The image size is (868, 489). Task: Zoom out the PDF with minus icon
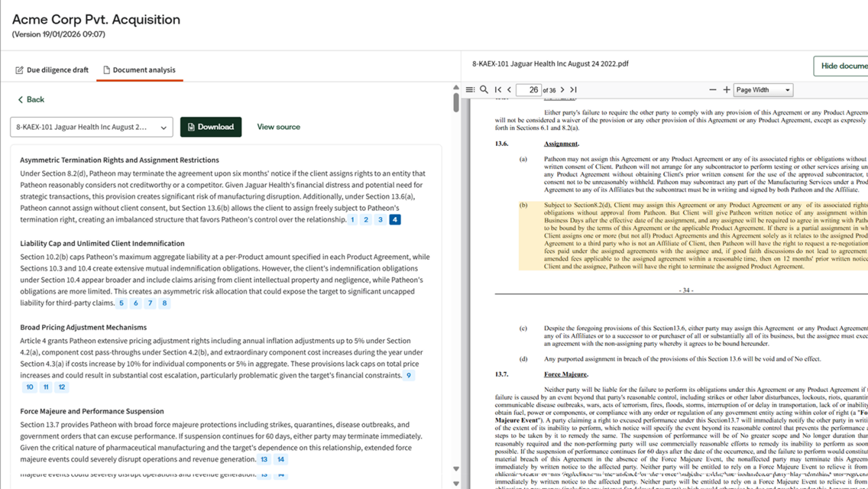coord(713,90)
